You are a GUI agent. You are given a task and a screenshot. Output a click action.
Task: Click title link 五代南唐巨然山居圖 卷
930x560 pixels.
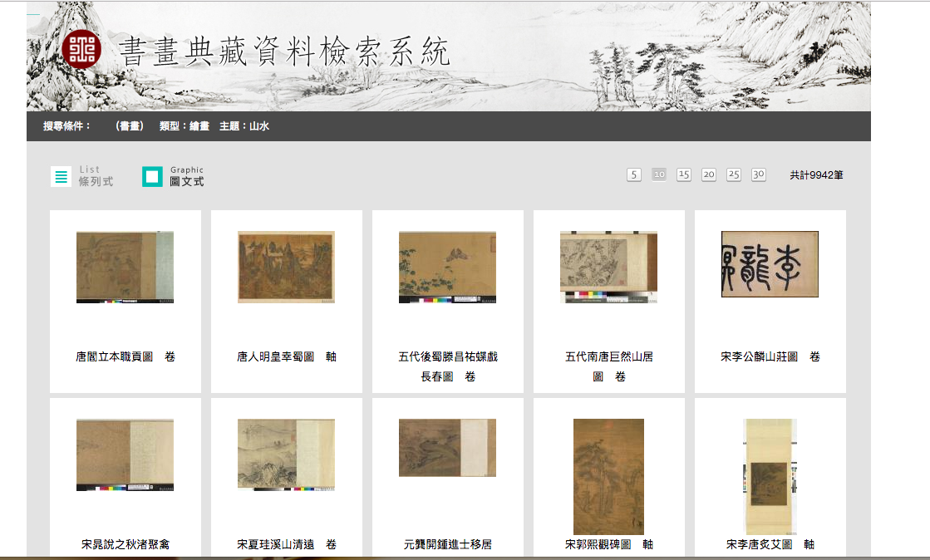coord(609,366)
